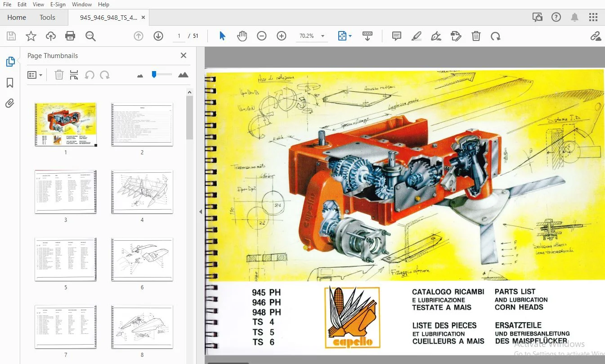The width and height of the screenshot is (605, 364).
Task: Click the thumbnail size slider handle
Action: [x=154, y=74]
